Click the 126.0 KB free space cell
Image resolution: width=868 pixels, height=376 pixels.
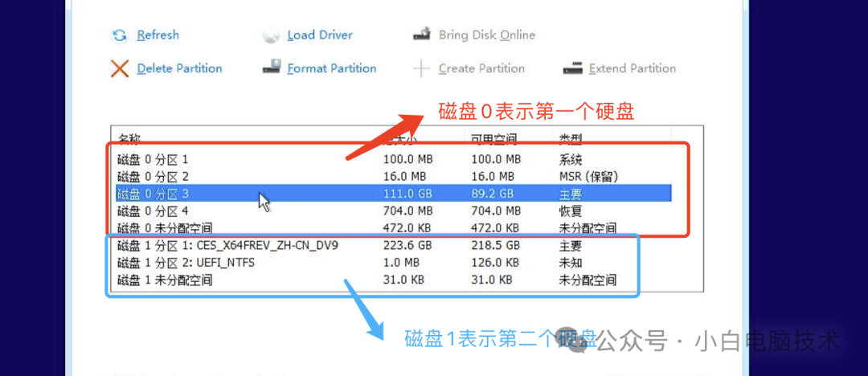pyautogui.click(x=495, y=263)
